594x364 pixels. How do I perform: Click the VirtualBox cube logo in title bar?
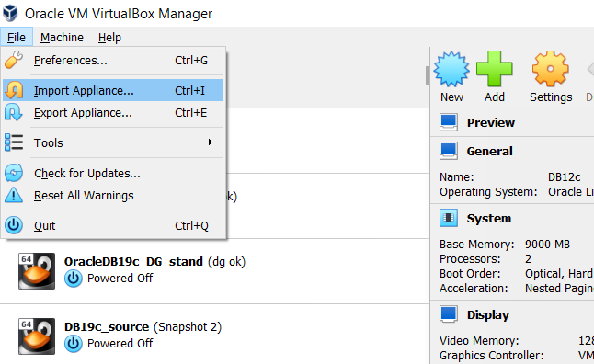(10, 13)
